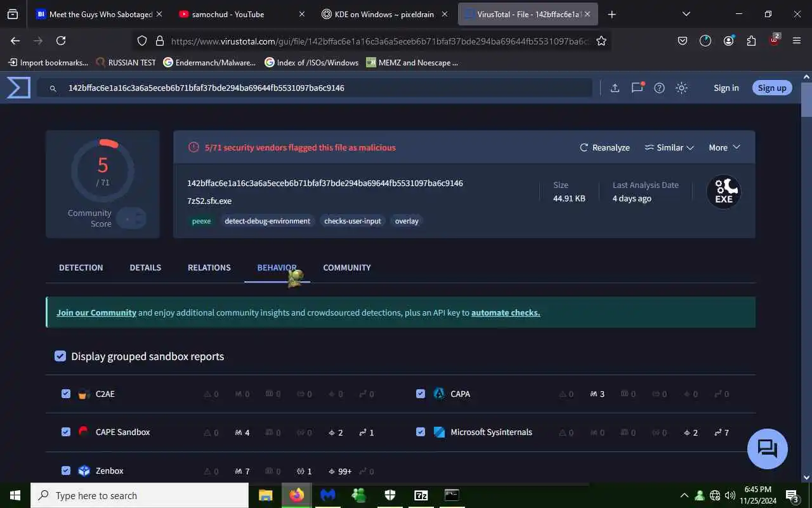
Task: Open the new tab plus button
Action: [x=612, y=14]
